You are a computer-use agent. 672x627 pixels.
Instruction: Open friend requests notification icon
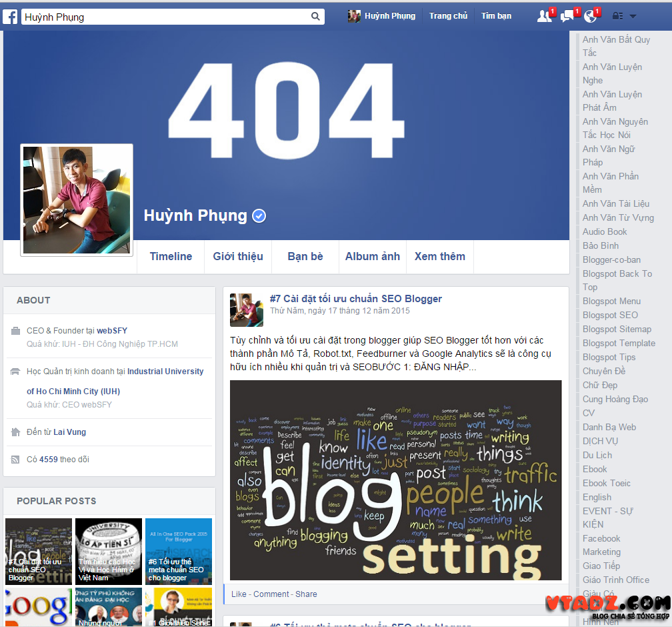tap(544, 16)
